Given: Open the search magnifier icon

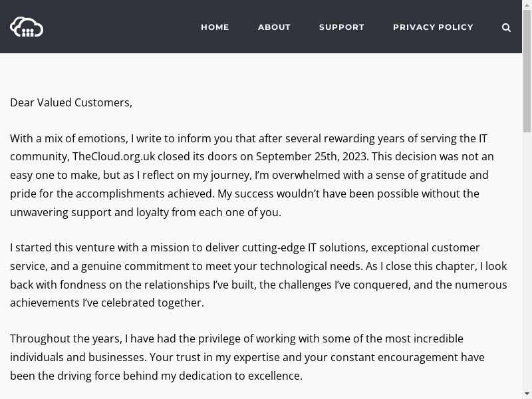Looking at the screenshot, I should [506, 27].
